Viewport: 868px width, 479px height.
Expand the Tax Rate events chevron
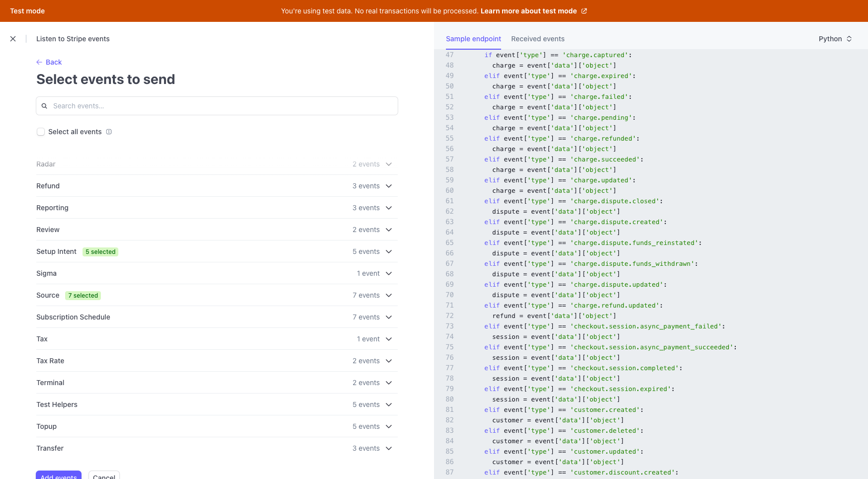[x=389, y=361]
